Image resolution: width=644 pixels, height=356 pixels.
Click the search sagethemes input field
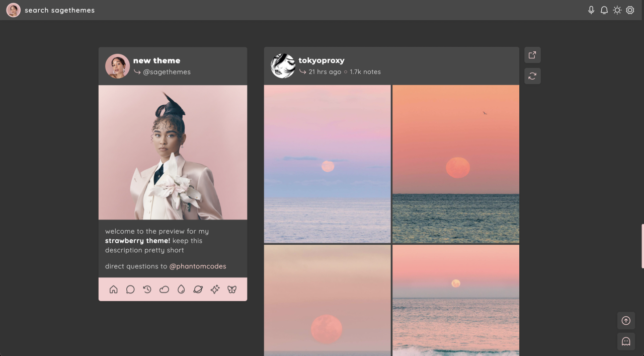coord(59,10)
